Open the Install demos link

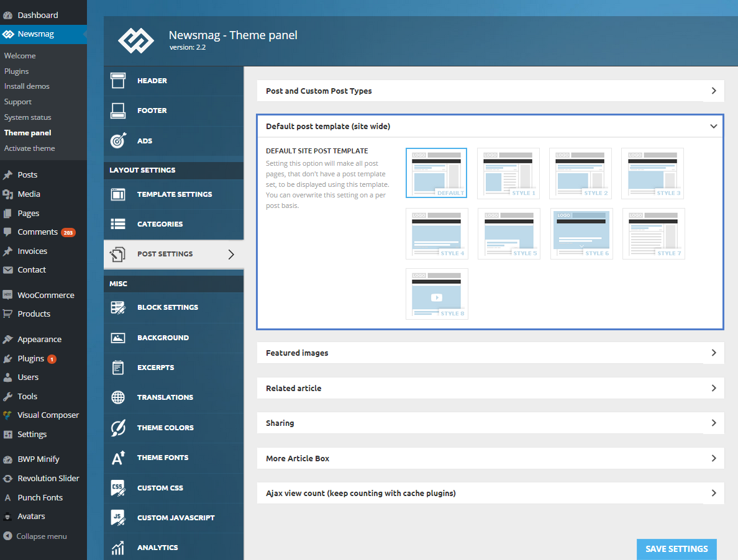coord(27,86)
